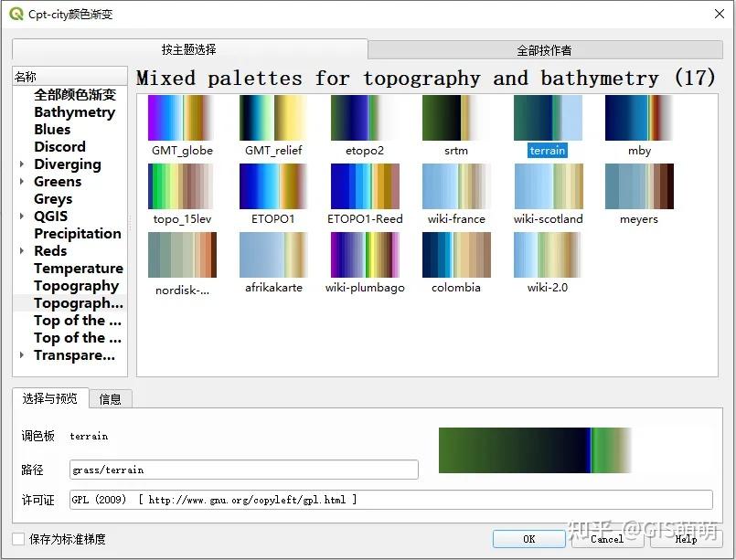Click the QGIS logo in title bar
This screenshot has height=560, width=736.
[16, 14]
